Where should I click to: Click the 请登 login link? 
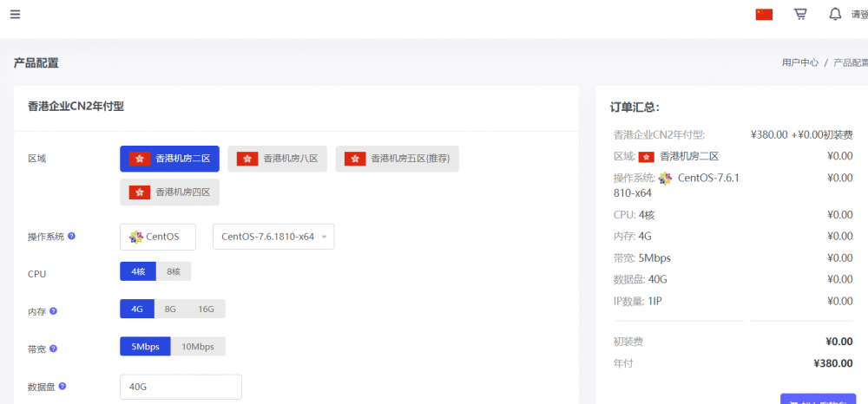click(858, 14)
